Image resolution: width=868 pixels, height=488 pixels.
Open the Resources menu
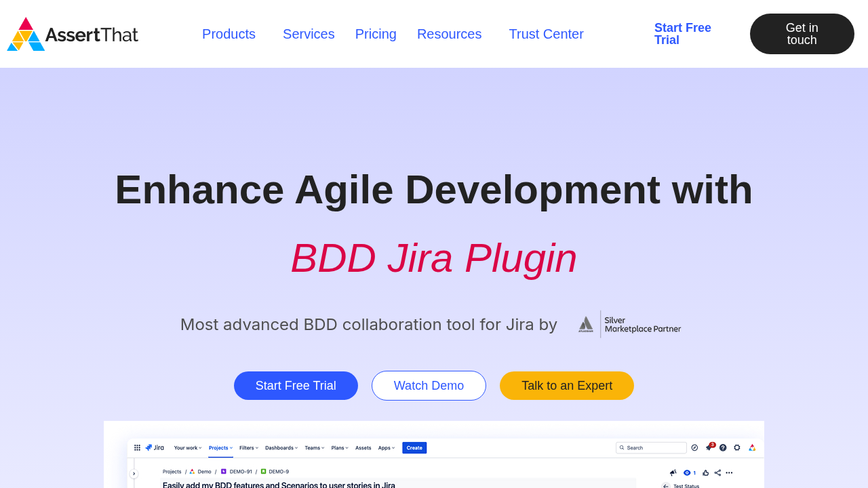(x=449, y=34)
